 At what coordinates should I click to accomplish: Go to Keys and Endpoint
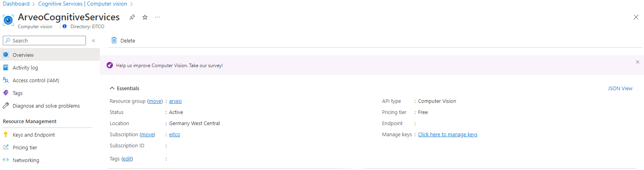34,135
